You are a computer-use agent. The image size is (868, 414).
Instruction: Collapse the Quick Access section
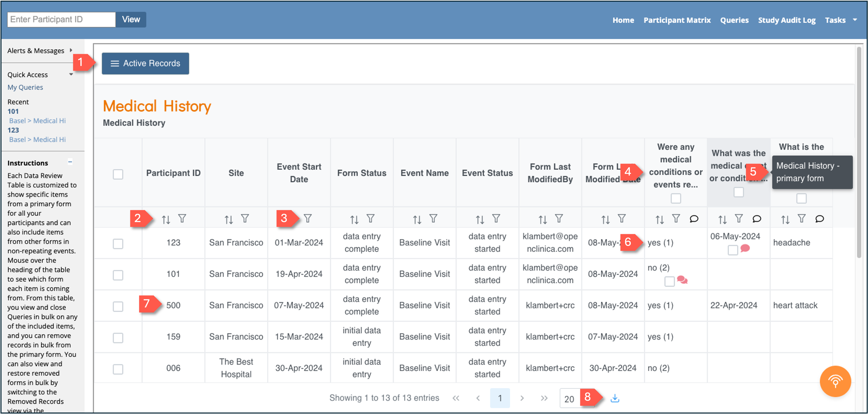pos(71,74)
